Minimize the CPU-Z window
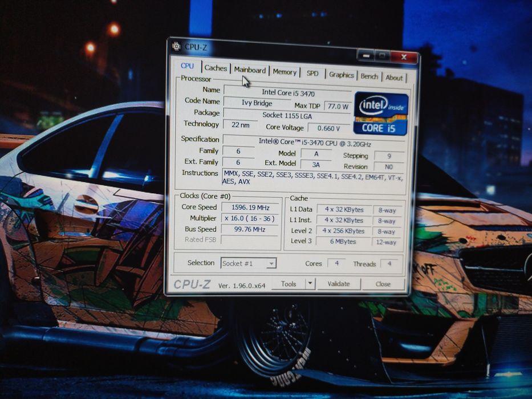This screenshot has height=399, width=532. tap(366, 55)
